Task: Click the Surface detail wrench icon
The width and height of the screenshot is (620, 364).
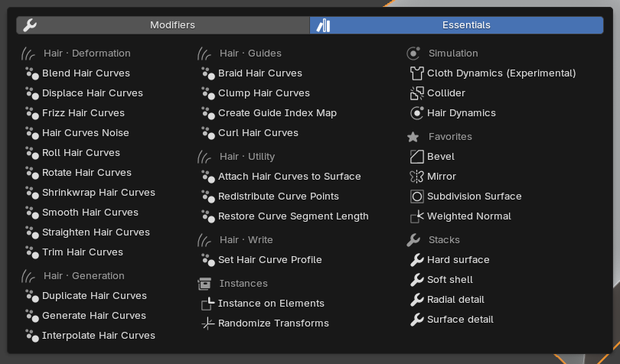Action: click(x=416, y=320)
